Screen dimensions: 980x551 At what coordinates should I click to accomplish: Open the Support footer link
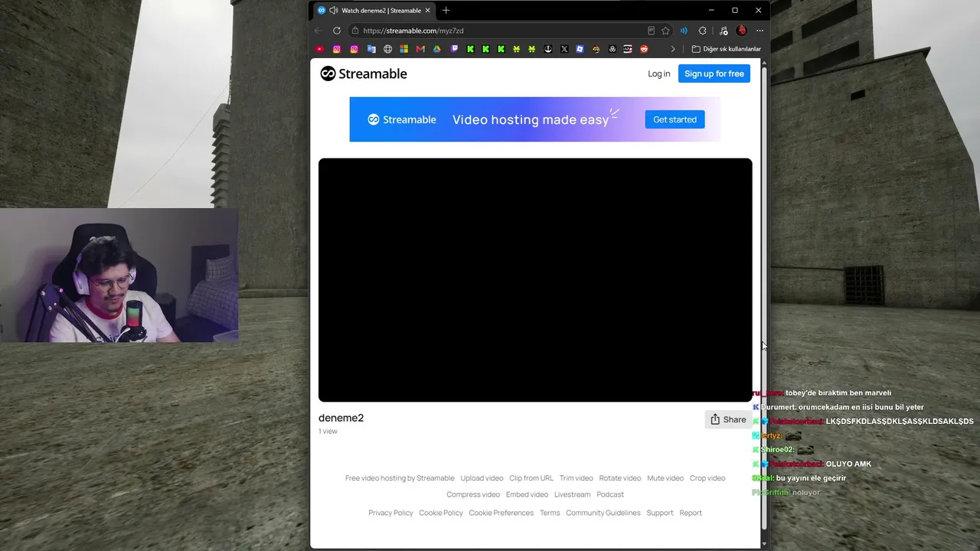click(x=660, y=513)
